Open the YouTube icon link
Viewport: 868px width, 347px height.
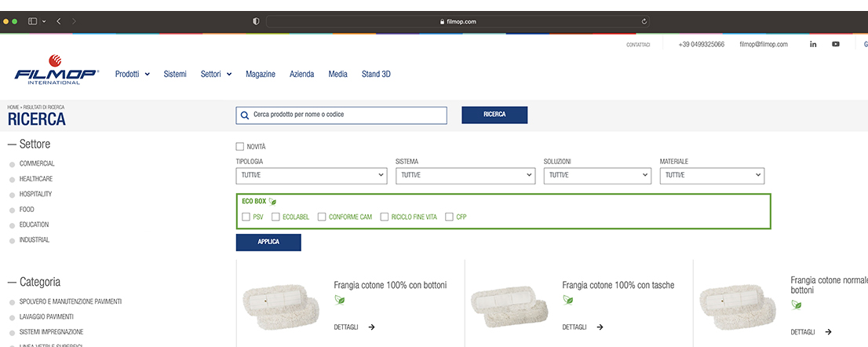click(x=836, y=44)
